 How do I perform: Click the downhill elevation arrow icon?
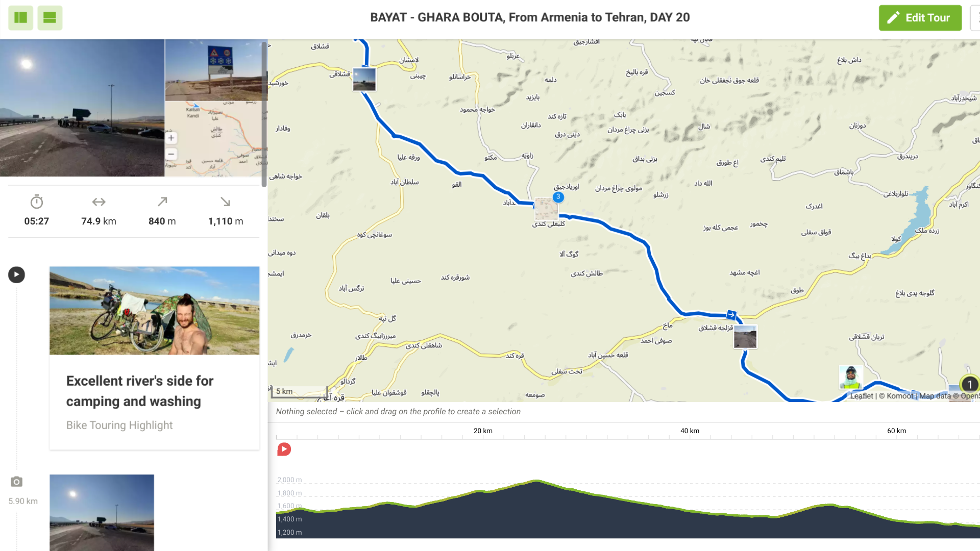[225, 202]
